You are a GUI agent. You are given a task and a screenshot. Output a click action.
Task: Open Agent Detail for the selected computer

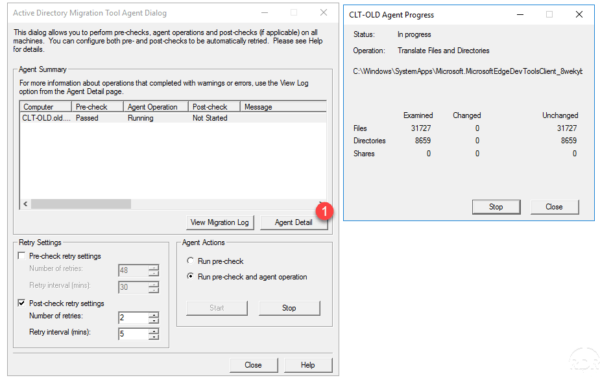(x=293, y=222)
